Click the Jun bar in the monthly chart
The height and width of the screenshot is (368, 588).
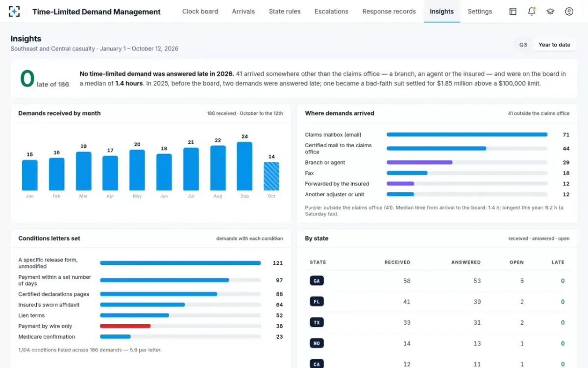pos(164,172)
